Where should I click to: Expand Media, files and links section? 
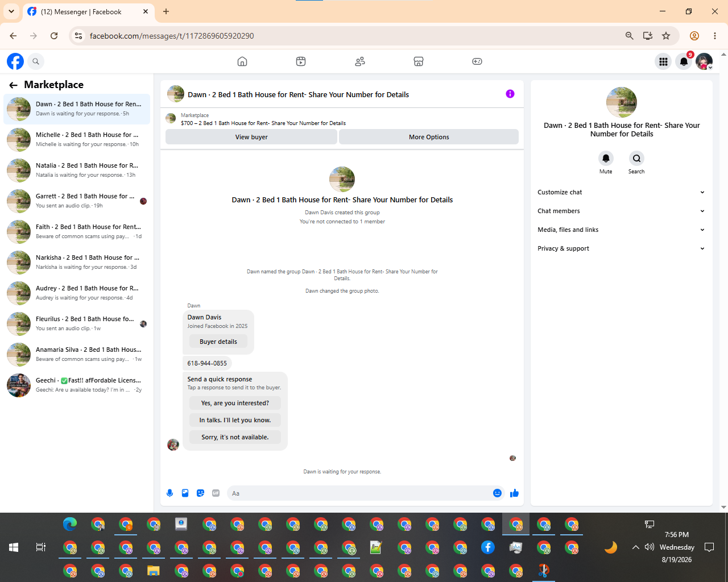(x=622, y=230)
